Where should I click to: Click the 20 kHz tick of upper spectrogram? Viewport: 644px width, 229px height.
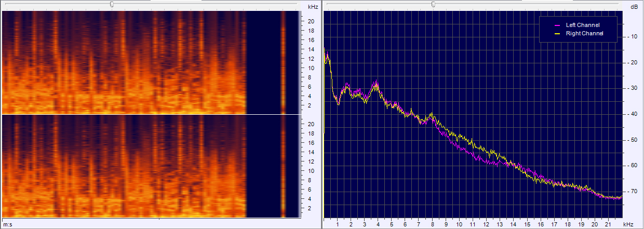coord(311,21)
